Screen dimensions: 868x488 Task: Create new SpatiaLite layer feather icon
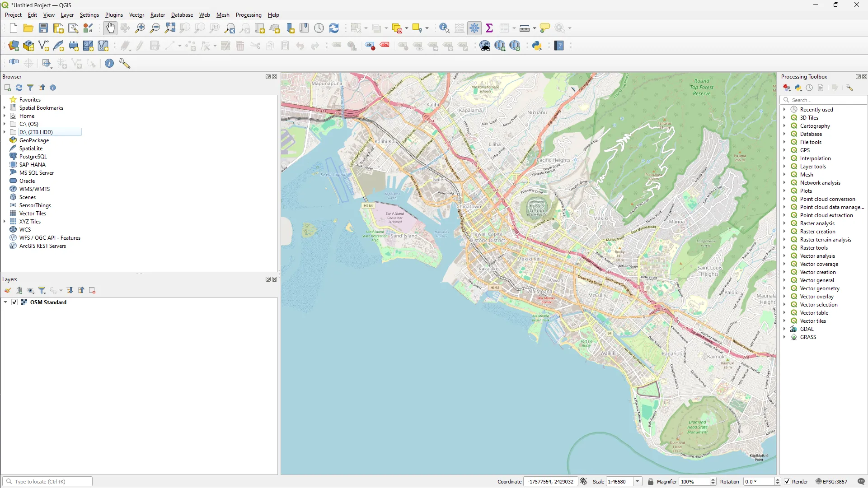[58, 46]
